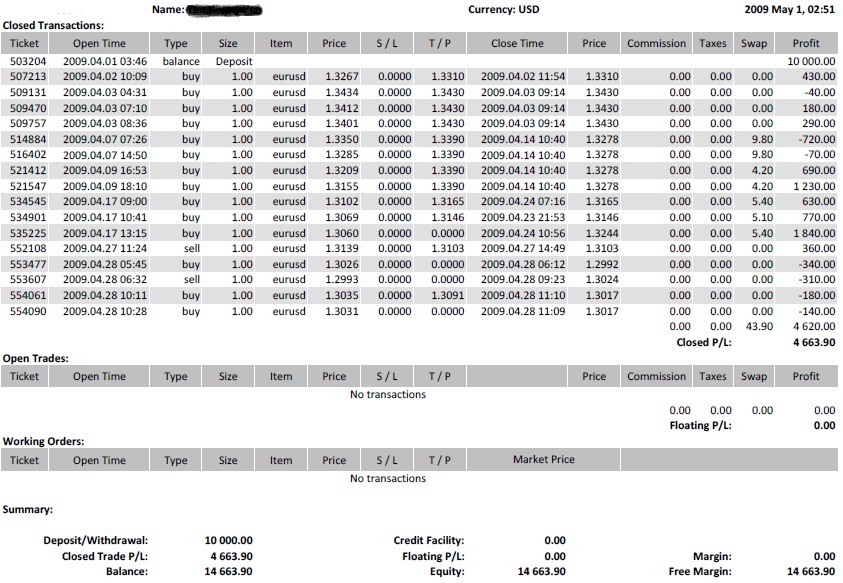
Task: Select ticket number 516402
Action: (x=28, y=155)
